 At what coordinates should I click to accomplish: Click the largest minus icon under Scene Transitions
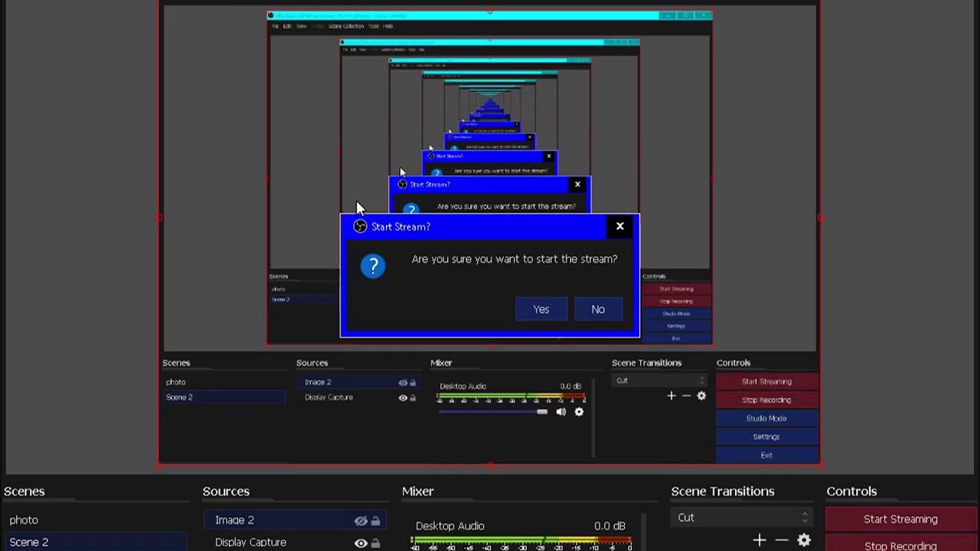782,540
